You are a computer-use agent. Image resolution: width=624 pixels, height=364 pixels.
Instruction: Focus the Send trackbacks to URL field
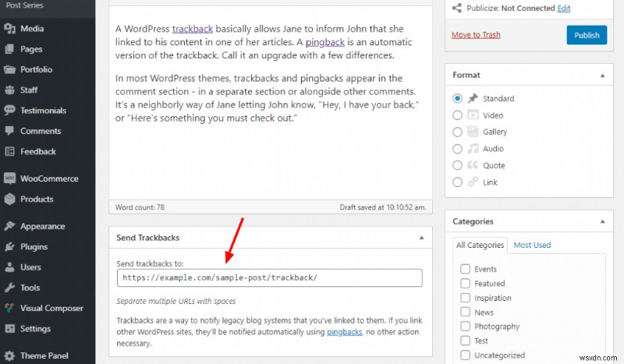point(269,277)
